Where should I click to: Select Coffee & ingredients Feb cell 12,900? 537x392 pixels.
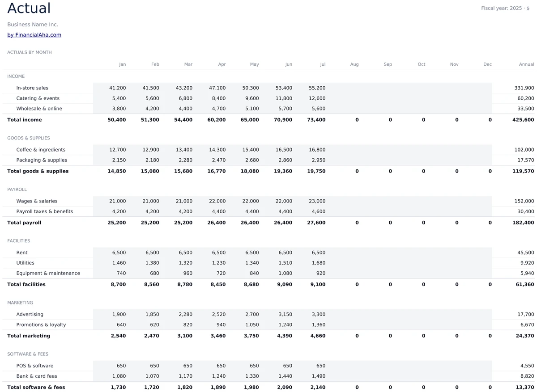[x=143, y=150]
